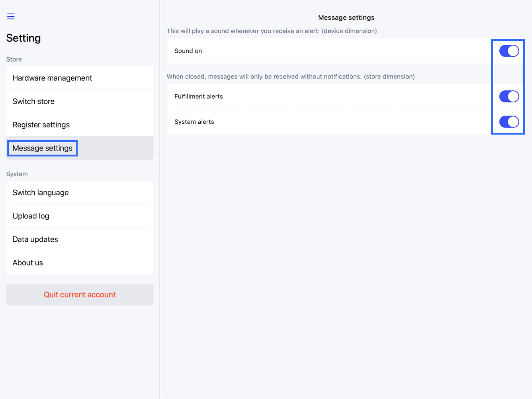Image resolution: width=532 pixels, height=399 pixels.
Task: Select Message settings in the sidebar
Action: (x=43, y=148)
